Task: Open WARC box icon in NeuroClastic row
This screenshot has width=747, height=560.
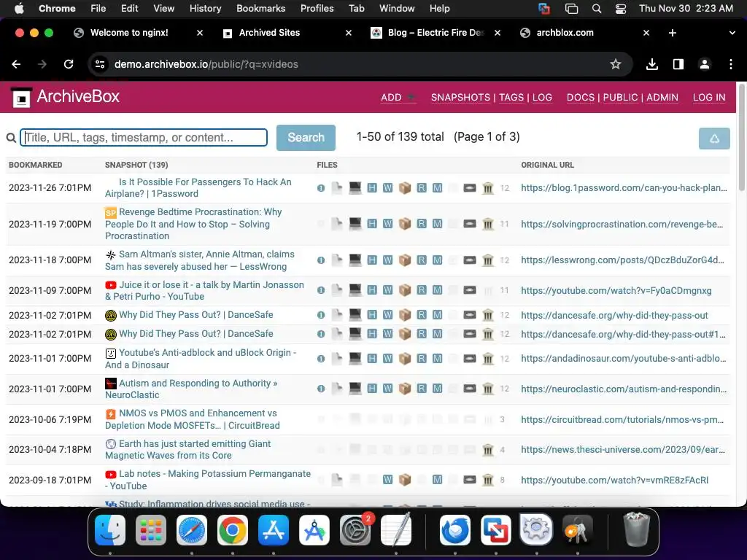Action: click(x=405, y=389)
